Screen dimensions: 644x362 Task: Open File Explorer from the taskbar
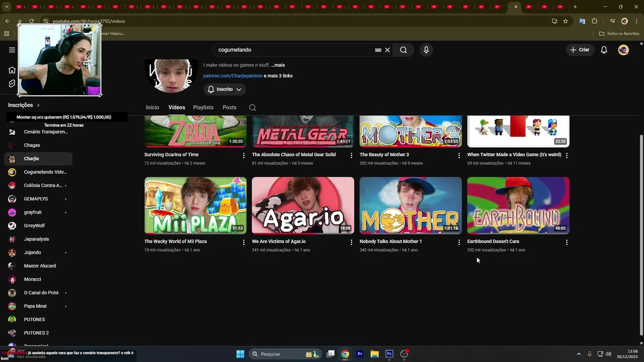(374, 354)
